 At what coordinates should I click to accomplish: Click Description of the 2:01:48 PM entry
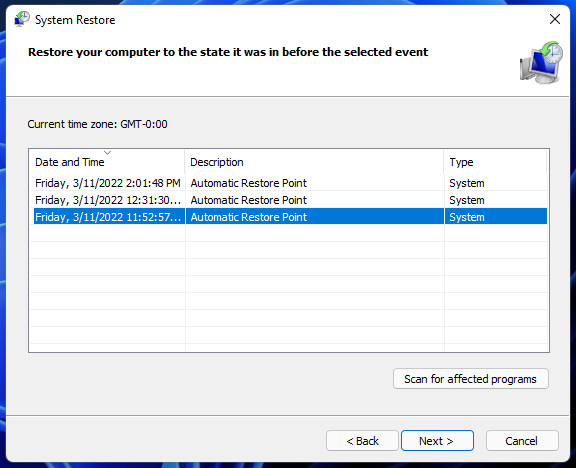pos(248,183)
